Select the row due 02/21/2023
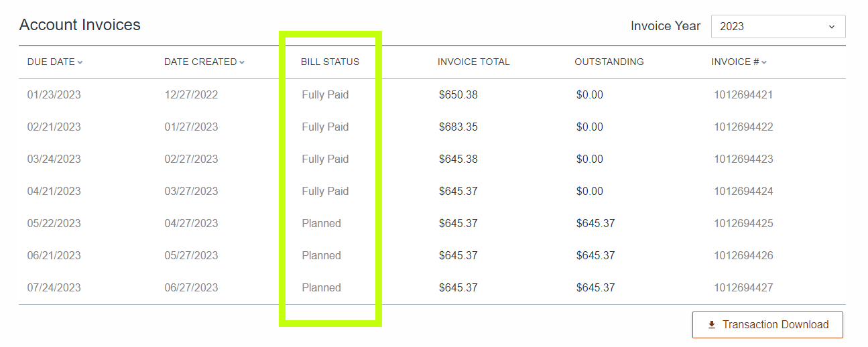868x347 pixels. point(432,127)
